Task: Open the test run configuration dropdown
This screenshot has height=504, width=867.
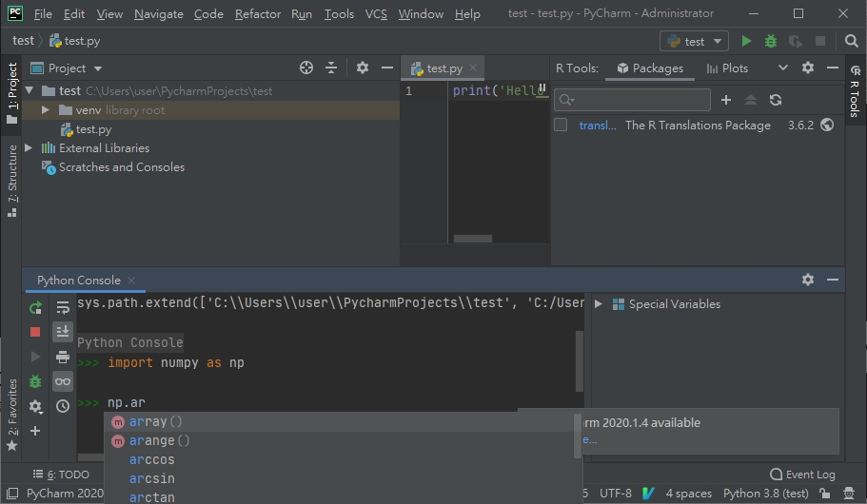Action: coord(695,42)
